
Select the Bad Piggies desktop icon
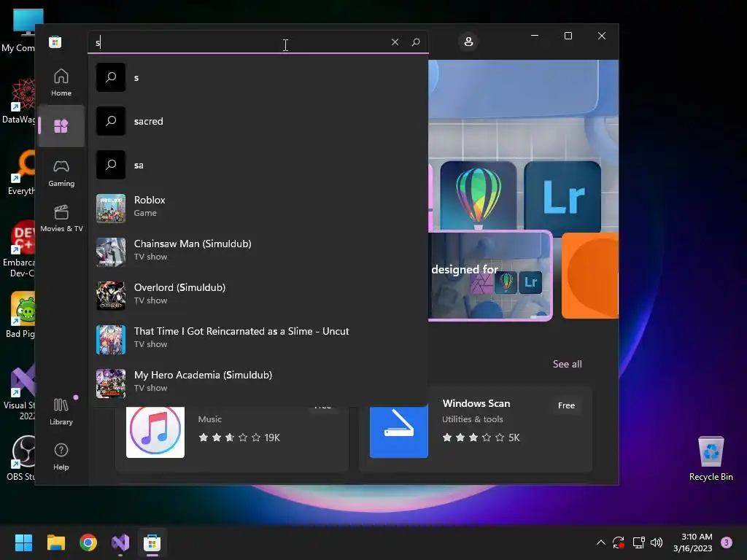[21, 315]
